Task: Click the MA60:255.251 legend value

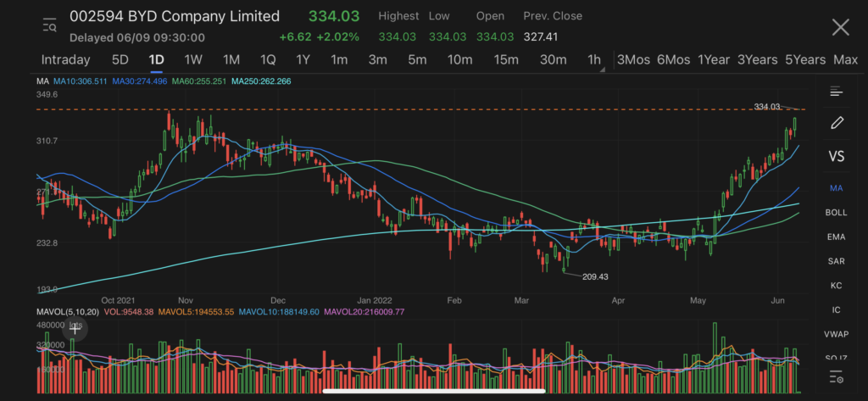Action: tap(199, 81)
